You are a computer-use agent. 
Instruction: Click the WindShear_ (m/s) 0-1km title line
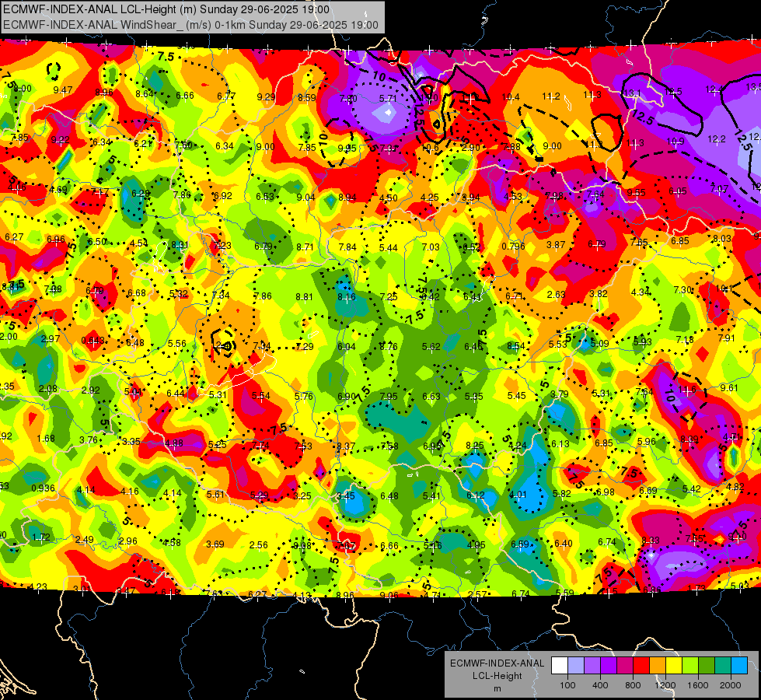click(x=190, y=25)
